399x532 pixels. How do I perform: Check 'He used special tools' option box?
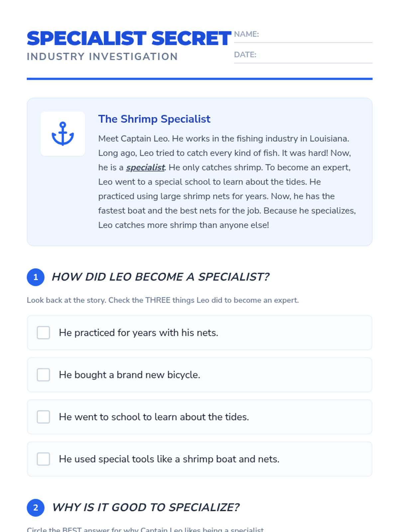44,459
